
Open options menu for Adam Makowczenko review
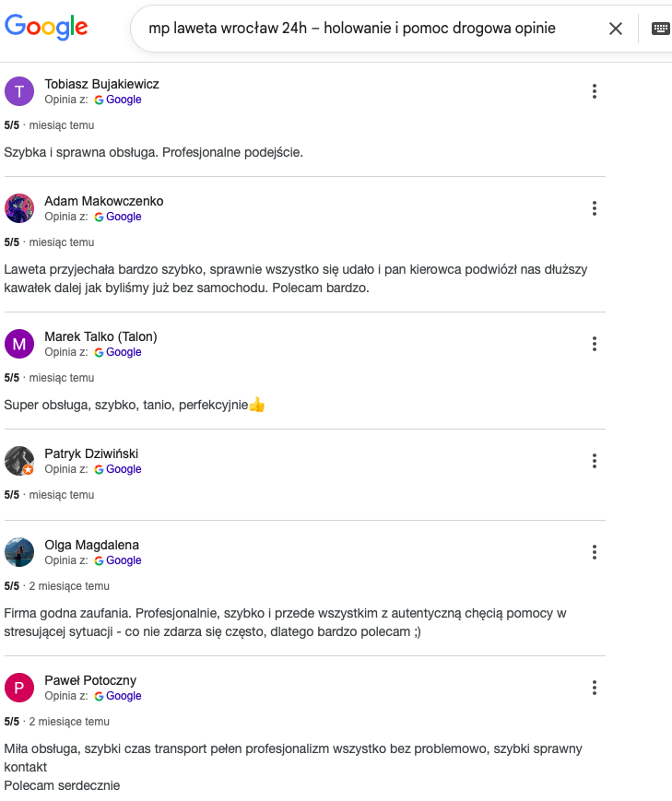(595, 208)
